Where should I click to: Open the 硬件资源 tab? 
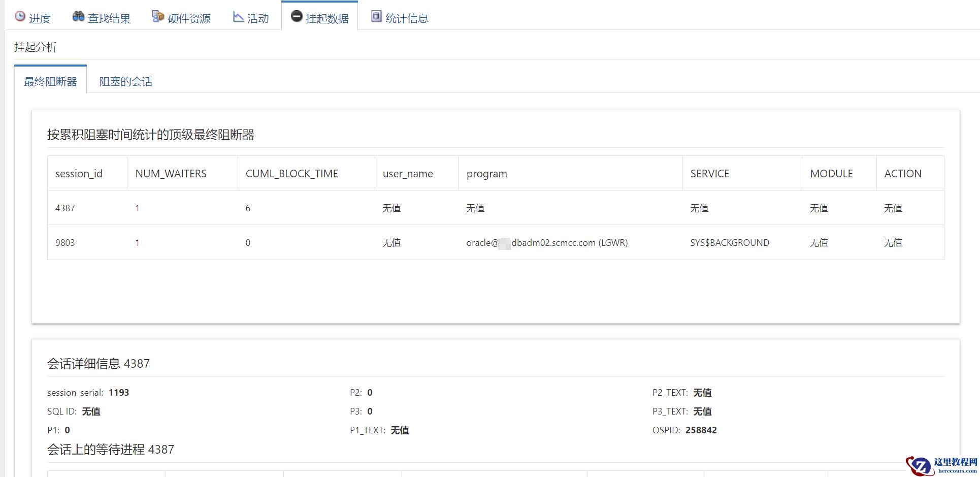tap(181, 17)
